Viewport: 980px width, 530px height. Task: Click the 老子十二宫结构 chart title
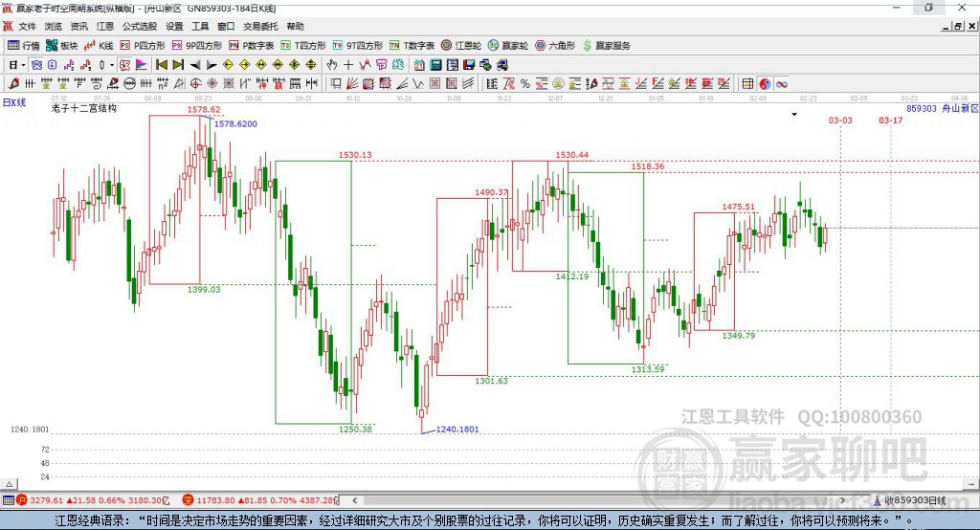(84, 108)
